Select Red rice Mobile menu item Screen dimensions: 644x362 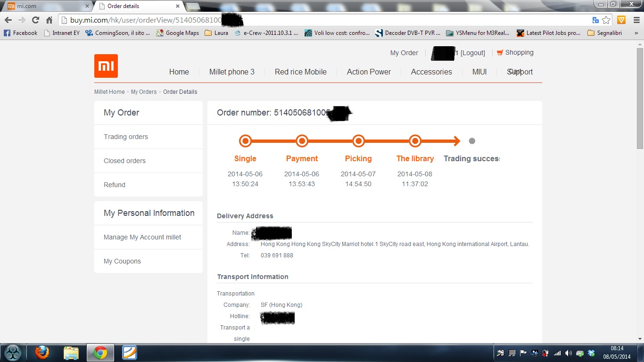[x=301, y=72]
